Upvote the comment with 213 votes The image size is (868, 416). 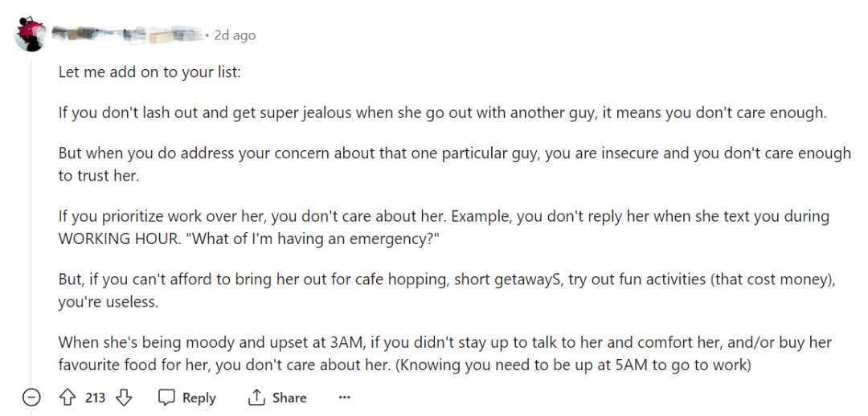point(66,398)
